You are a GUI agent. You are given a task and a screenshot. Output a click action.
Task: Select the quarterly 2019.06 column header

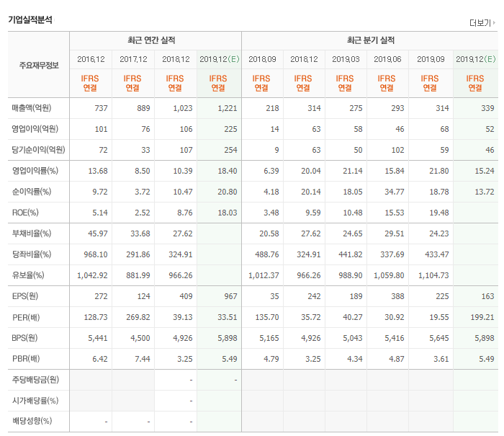(x=387, y=59)
